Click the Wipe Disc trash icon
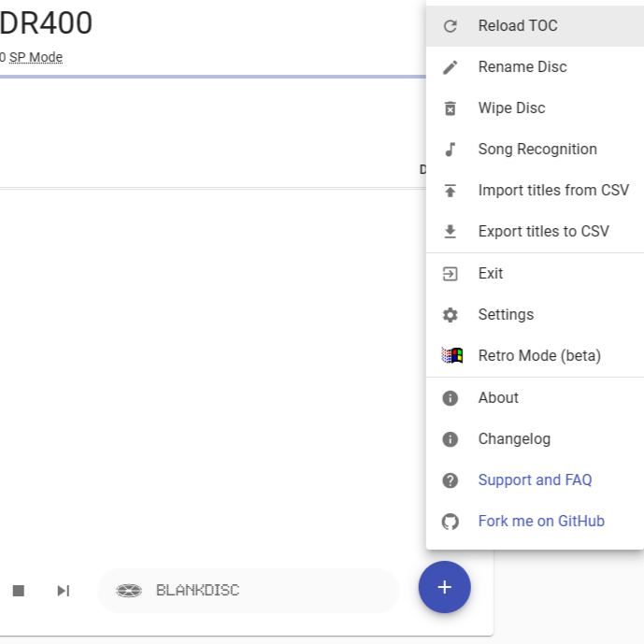 pyautogui.click(x=450, y=108)
